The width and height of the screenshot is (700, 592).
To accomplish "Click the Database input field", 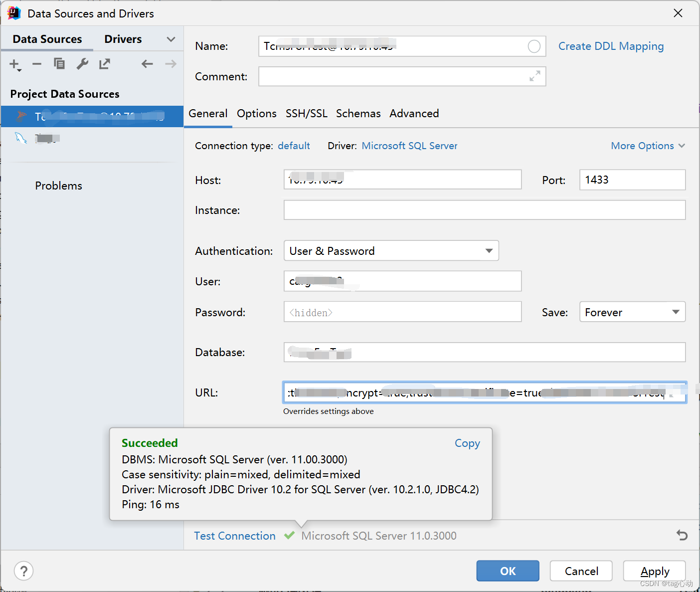I will pyautogui.click(x=485, y=352).
